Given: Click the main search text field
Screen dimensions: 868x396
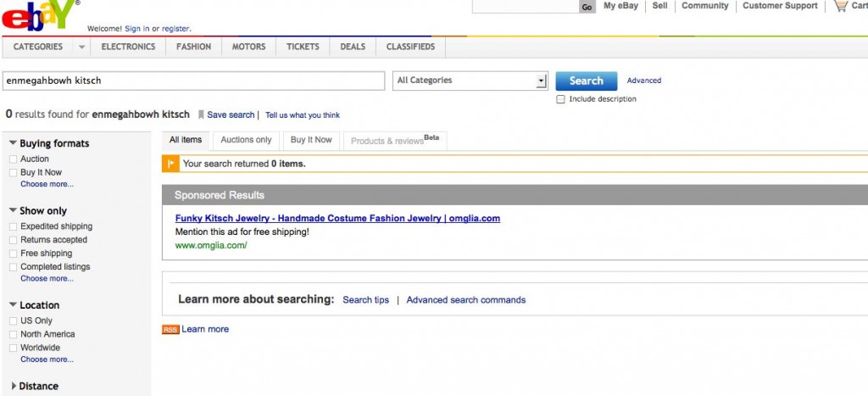Looking at the screenshot, I should [x=193, y=81].
